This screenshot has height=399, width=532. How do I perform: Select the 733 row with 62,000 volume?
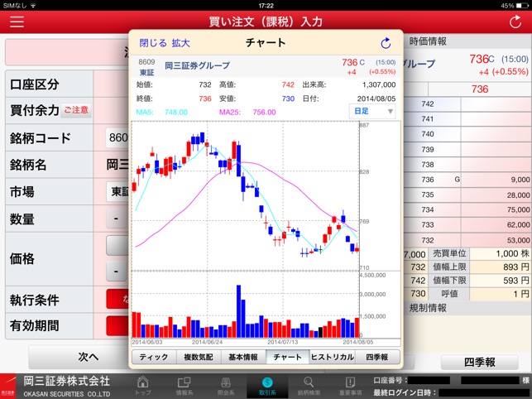click(x=467, y=225)
